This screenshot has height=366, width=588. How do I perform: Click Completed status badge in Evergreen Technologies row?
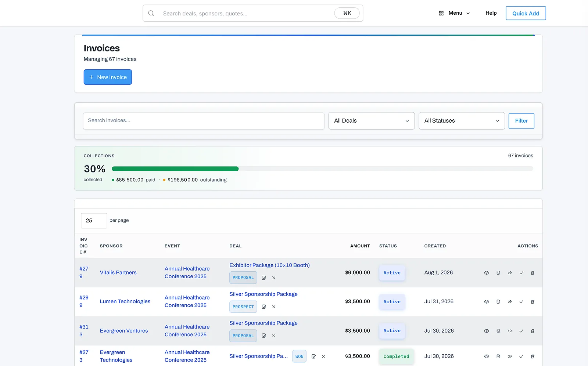click(396, 356)
